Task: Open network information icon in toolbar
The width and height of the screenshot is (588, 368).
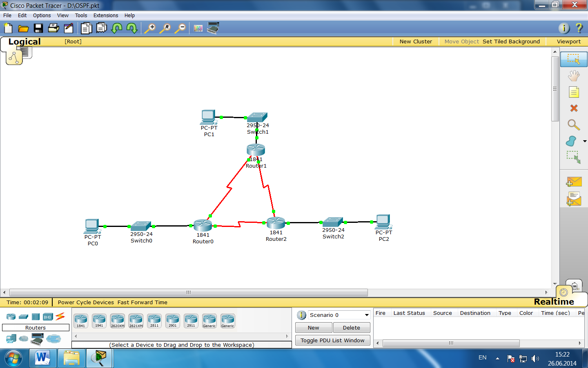Action: pos(564,28)
